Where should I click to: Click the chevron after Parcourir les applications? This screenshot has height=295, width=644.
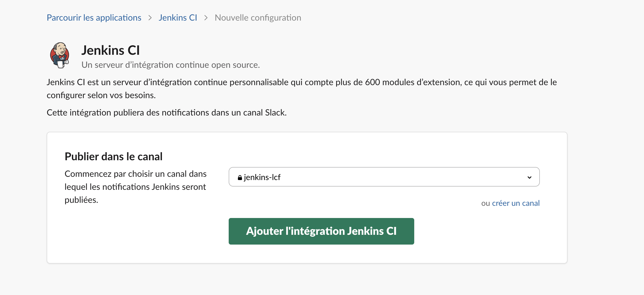coord(150,18)
